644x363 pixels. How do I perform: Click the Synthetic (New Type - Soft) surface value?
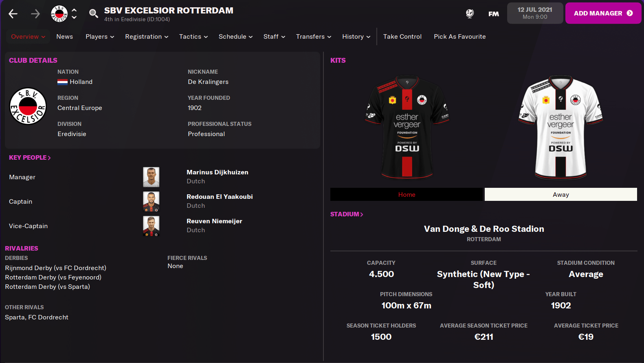[484, 279]
